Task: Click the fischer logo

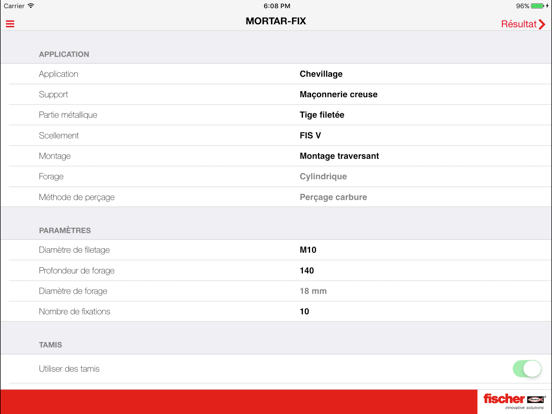Action: (514, 401)
